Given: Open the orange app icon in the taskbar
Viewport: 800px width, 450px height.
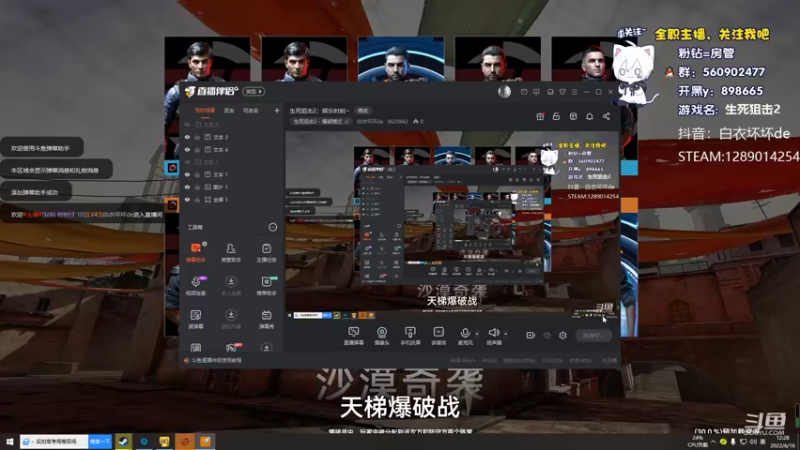Looking at the screenshot, I should click(x=205, y=441).
